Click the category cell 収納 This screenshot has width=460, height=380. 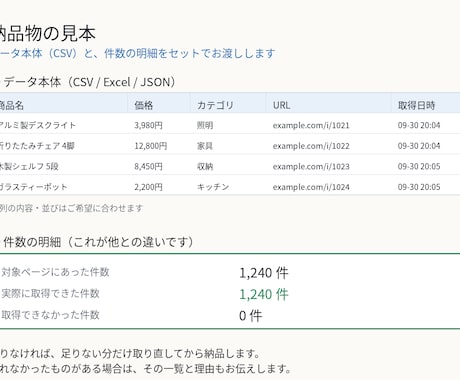pos(205,166)
